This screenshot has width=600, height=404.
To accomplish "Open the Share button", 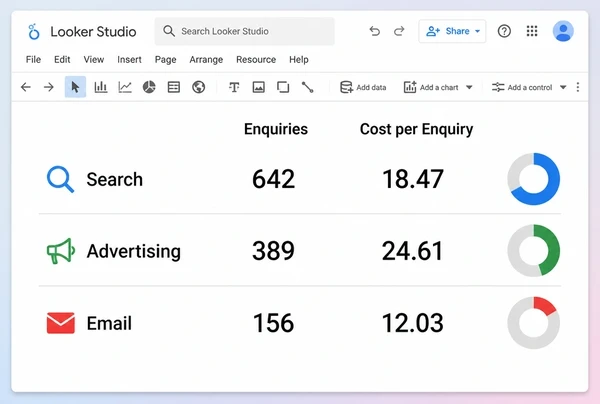I will click(x=452, y=31).
